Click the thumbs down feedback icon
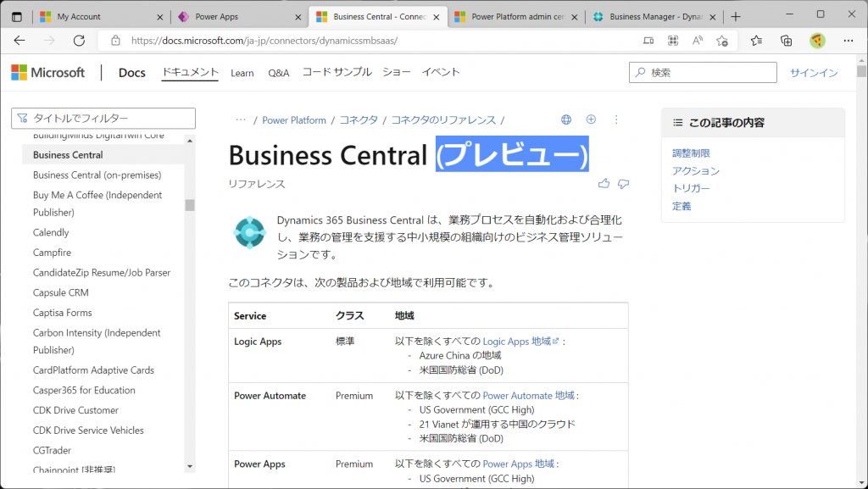The height and width of the screenshot is (489, 868). coord(623,184)
